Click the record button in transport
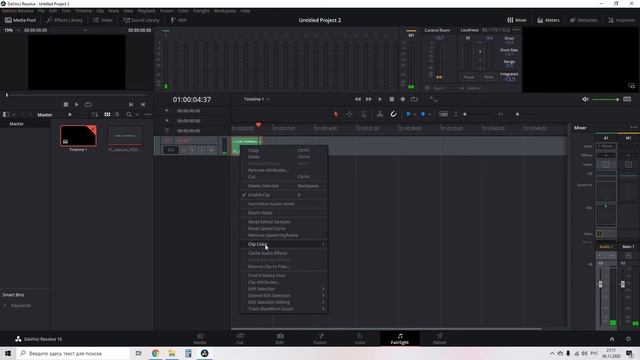Screen dimensions: 640x360 coord(403,99)
